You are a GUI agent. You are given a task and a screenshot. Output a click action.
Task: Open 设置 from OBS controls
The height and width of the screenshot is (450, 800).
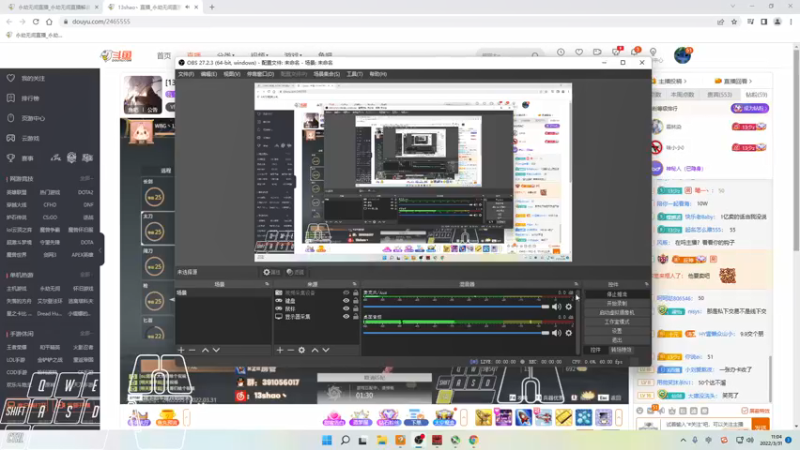[x=617, y=331]
